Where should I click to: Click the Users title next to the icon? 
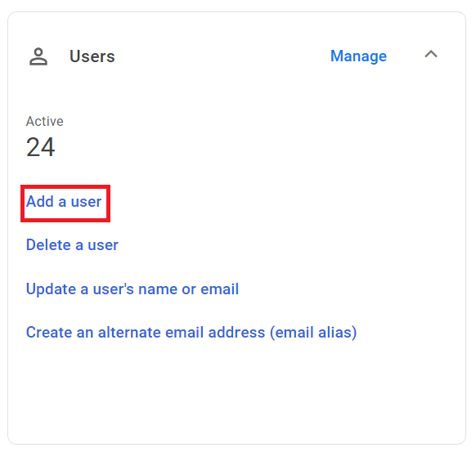(92, 56)
